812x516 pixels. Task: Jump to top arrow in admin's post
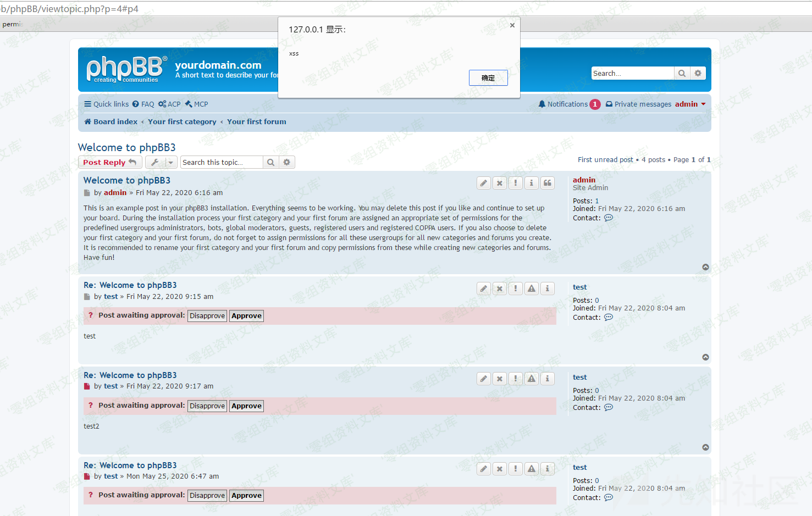(705, 267)
